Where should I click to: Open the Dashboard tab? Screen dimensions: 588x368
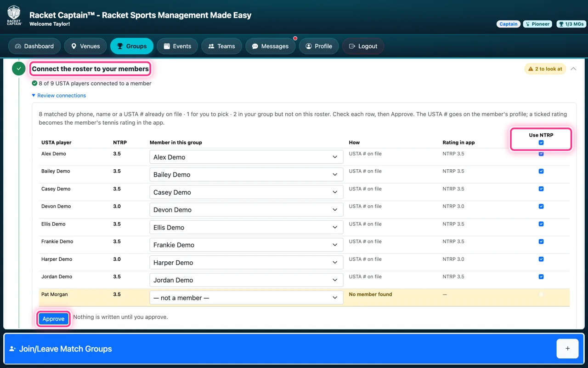[34, 46]
